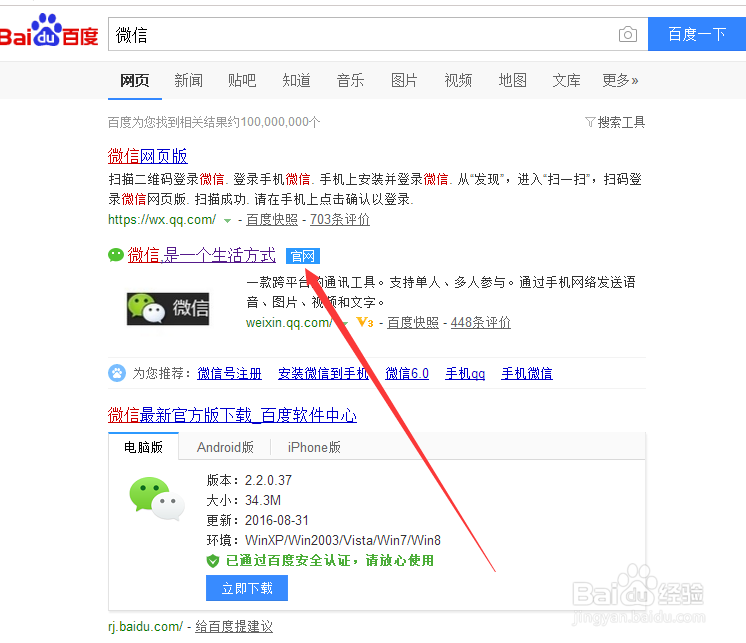This screenshot has height=643, width=746.
Task: Open the 448条评价 reviews link
Action: 481,322
